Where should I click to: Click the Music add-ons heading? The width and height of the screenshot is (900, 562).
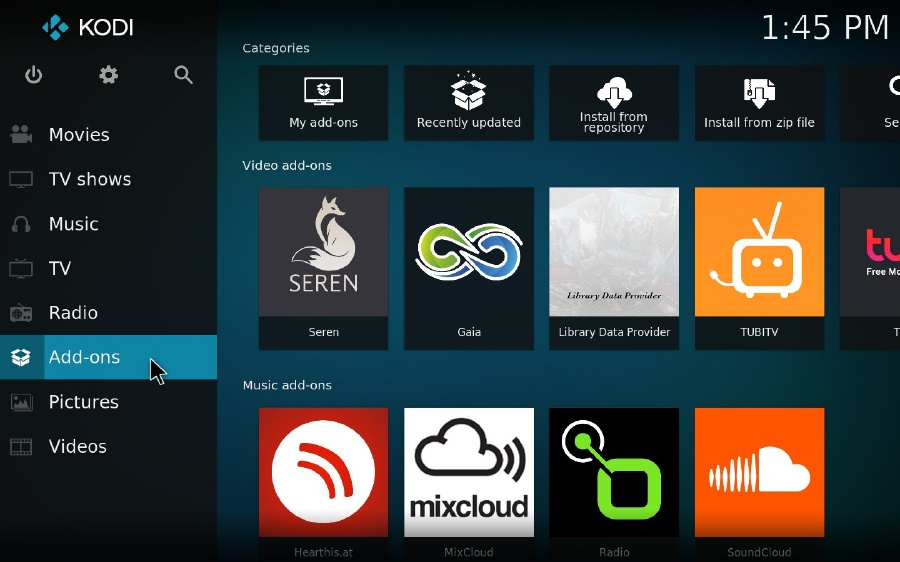(287, 385)
